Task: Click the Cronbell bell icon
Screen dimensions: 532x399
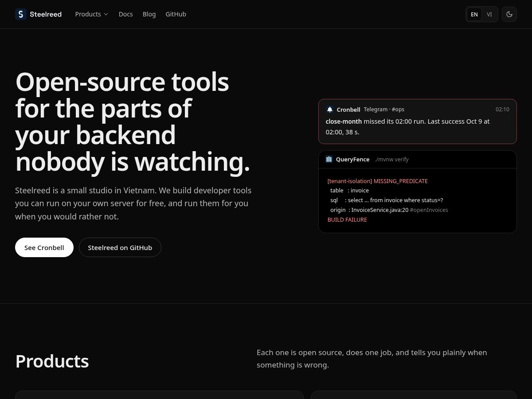Action: [x=330, y=110]
